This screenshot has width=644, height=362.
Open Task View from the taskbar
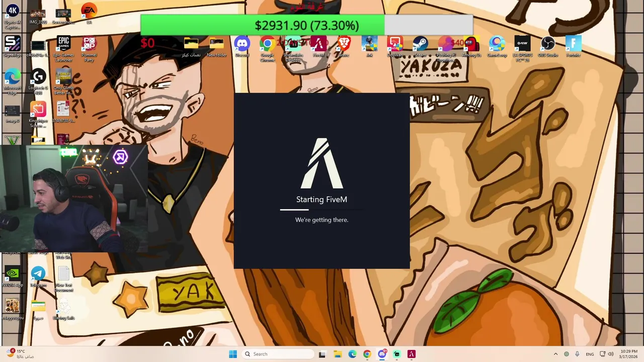[322, 354]
